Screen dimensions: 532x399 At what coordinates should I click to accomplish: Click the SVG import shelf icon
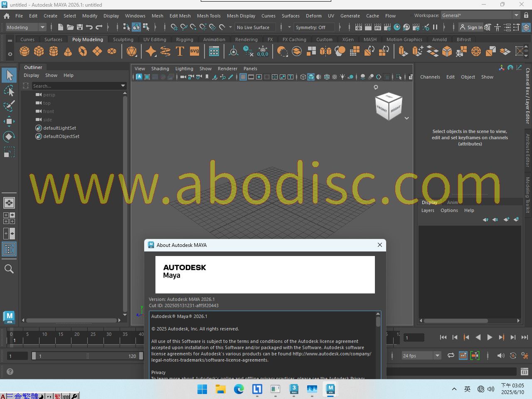click(x=195, y=51)
